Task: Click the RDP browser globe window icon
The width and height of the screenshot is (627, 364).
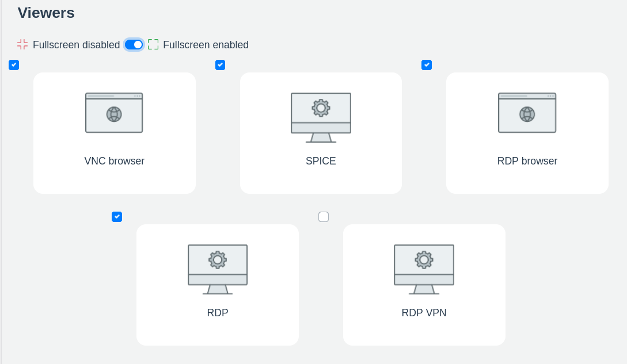Action: (527, 113)
